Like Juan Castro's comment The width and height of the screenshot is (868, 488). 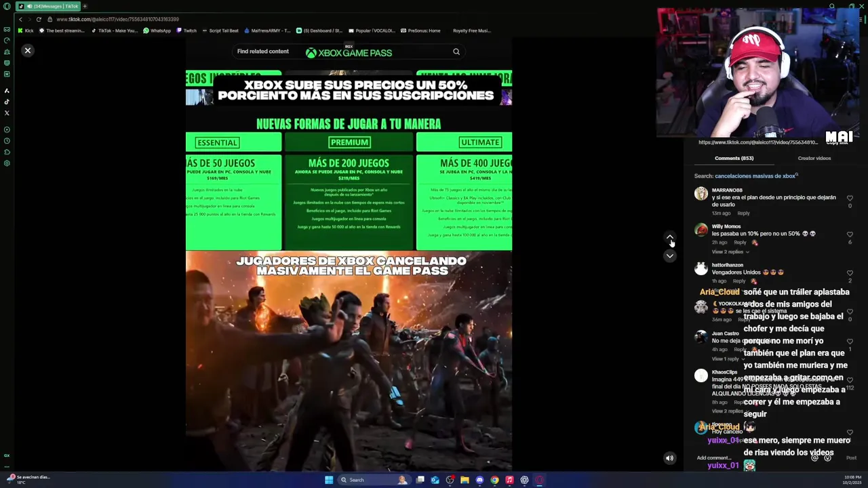[x=850, y=342]
